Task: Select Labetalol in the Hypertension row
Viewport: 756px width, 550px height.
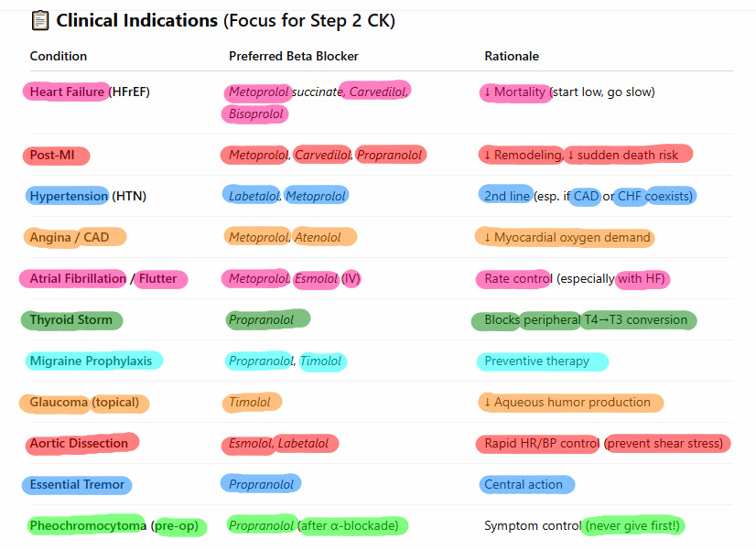Action: 254,196
